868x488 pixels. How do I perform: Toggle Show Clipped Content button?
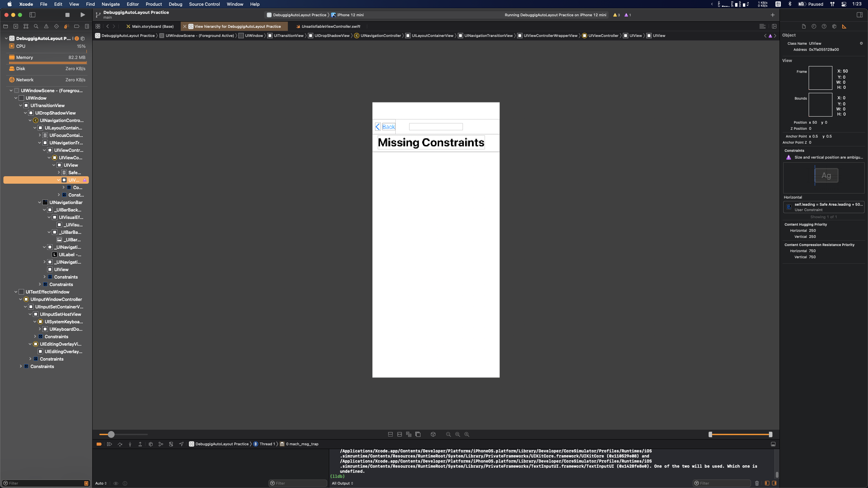390,434
